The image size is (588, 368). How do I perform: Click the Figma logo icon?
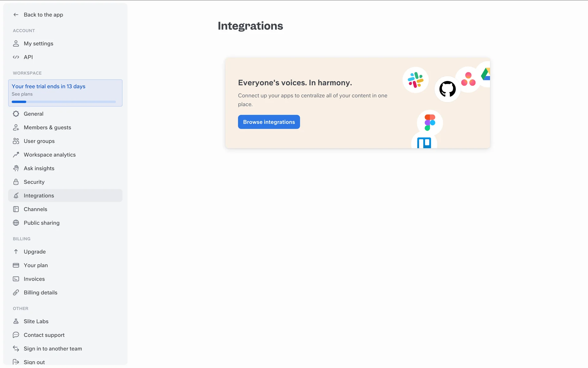click(x=430, y=122)
